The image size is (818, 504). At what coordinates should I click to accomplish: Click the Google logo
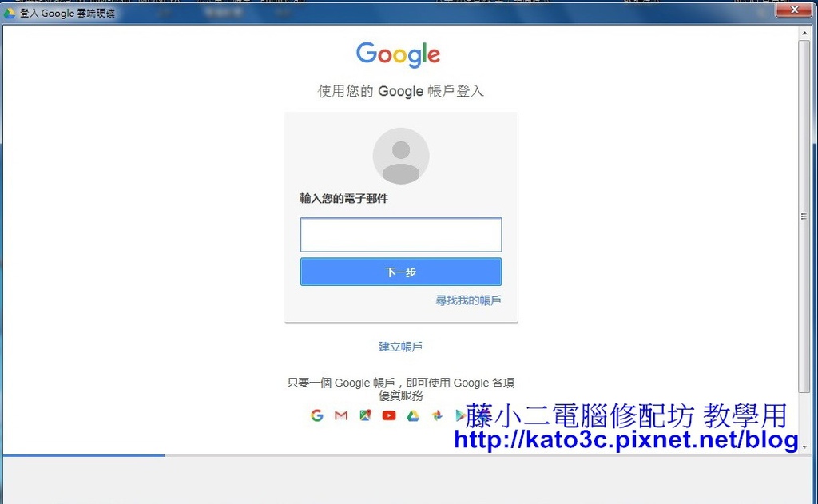(399, 55)
